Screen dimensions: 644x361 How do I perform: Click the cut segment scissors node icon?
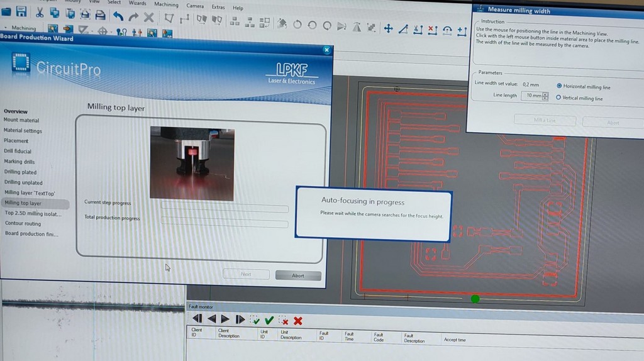click(418, 30)
